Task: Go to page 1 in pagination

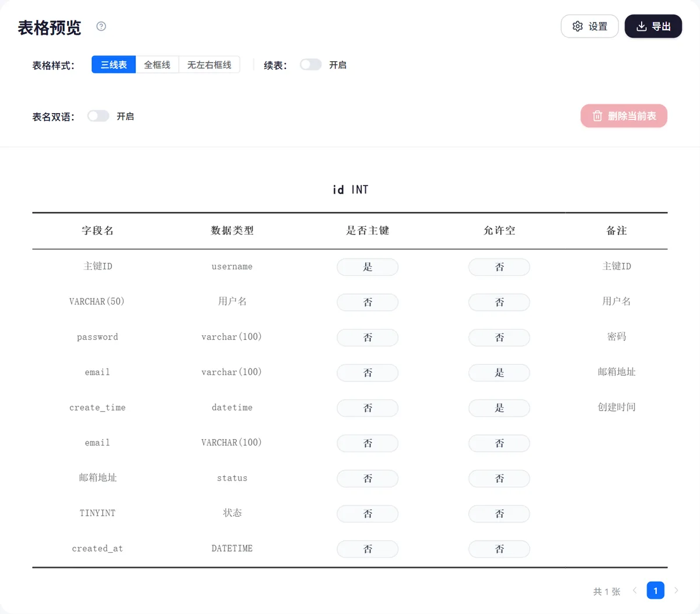Action: 656,591
